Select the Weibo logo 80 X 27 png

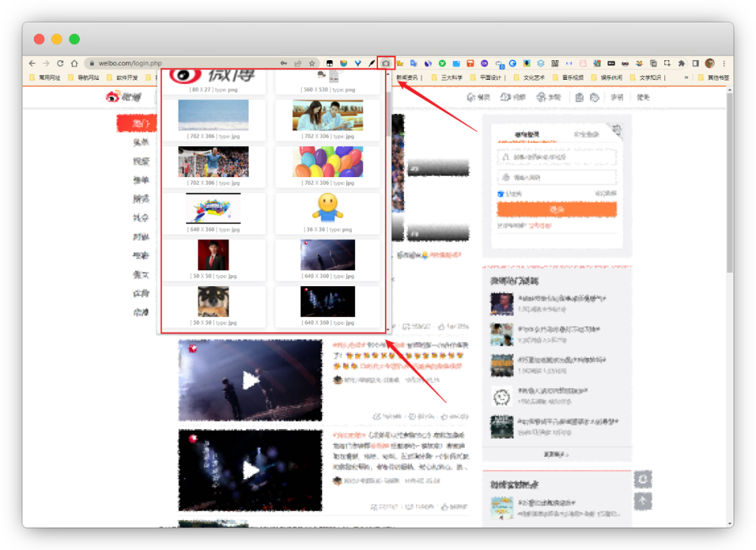(x=213, y=77)
